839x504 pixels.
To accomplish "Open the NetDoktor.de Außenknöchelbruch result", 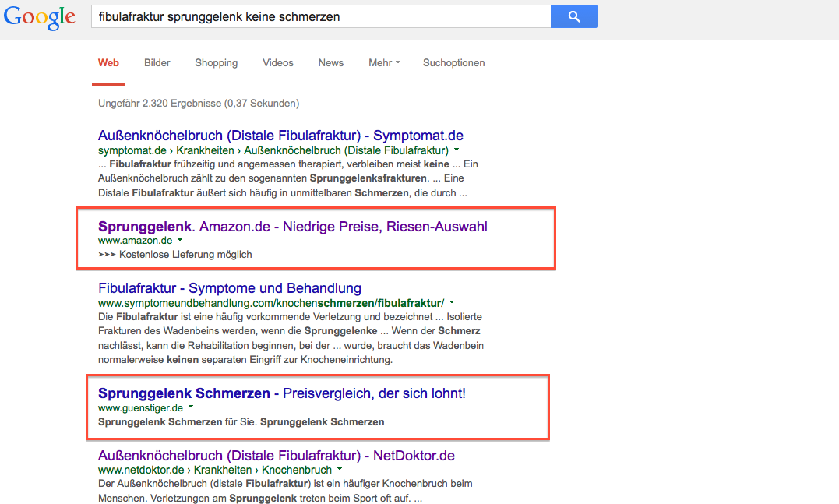I will [276, 455].
